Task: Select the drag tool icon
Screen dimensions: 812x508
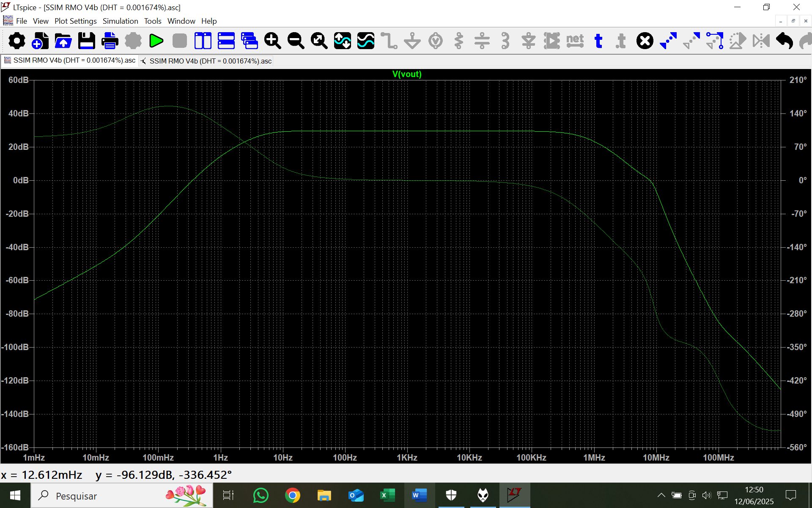Action: tap(715, 41)
